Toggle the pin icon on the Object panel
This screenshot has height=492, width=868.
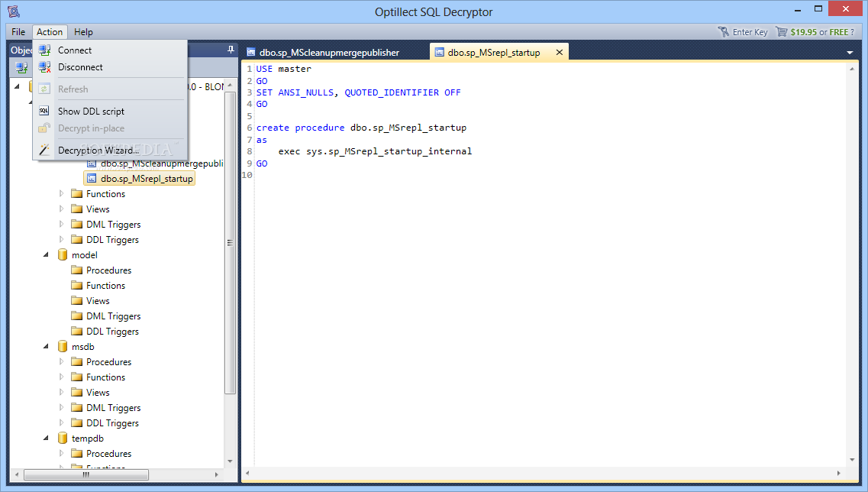coord(231,50)
